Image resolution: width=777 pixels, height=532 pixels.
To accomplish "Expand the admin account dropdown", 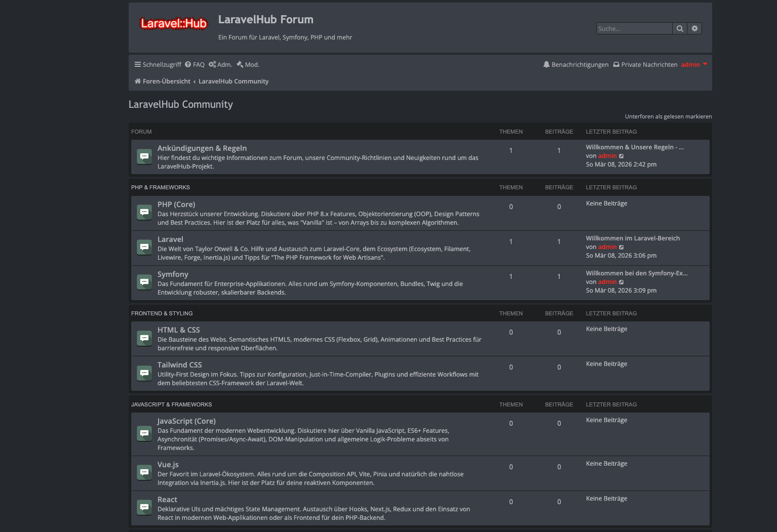I will pyautogui.click(x=694, y=64).
